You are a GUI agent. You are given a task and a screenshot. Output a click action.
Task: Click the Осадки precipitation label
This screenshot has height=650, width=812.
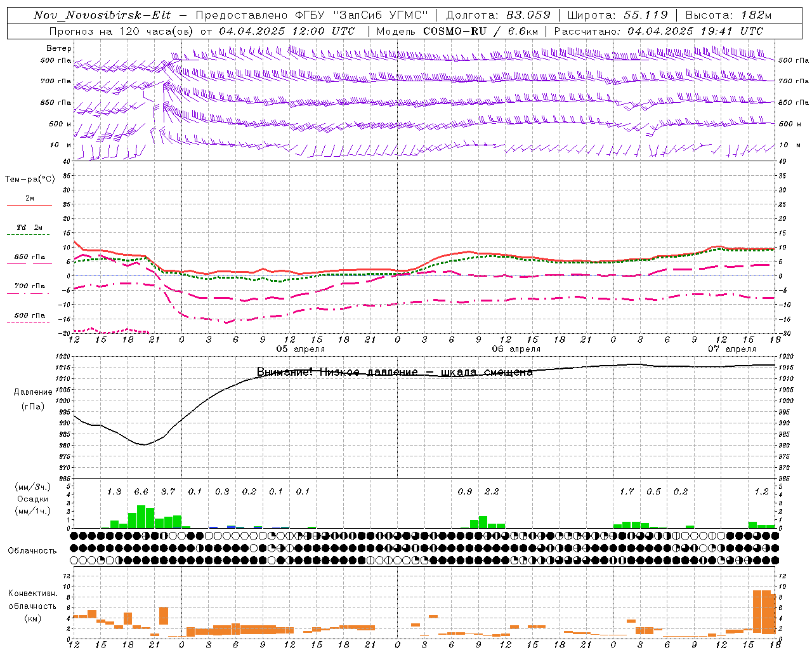click(x=32, y=499)
